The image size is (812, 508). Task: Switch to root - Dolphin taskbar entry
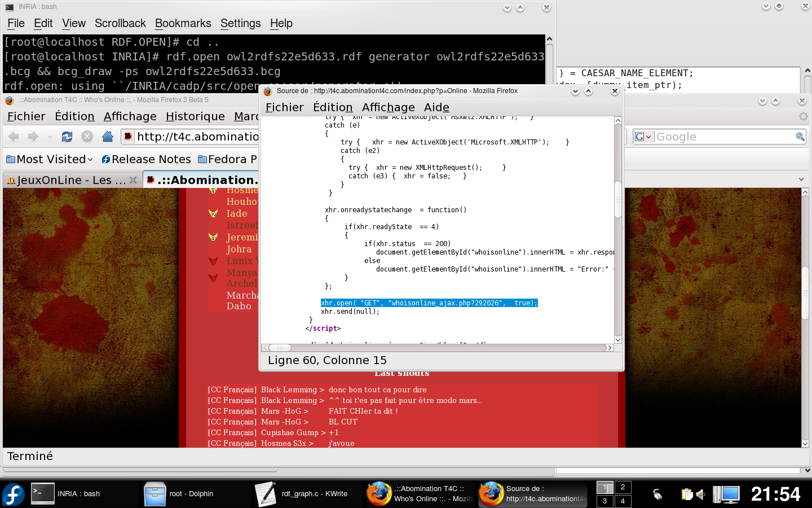coord(195,494)
